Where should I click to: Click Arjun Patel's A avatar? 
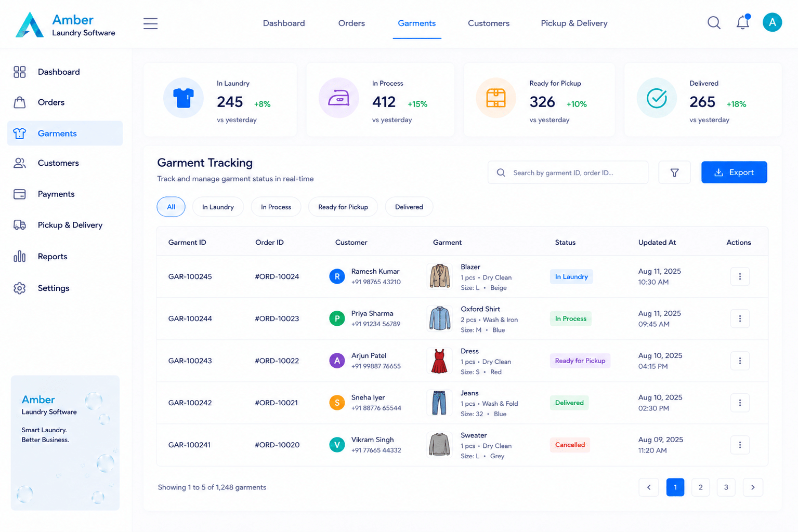(337, 361)
